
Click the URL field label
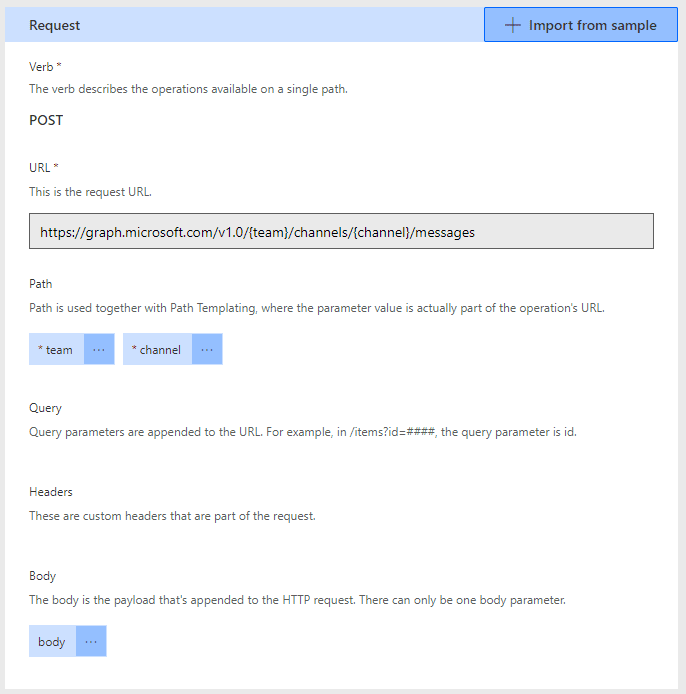tap(44, 167)
